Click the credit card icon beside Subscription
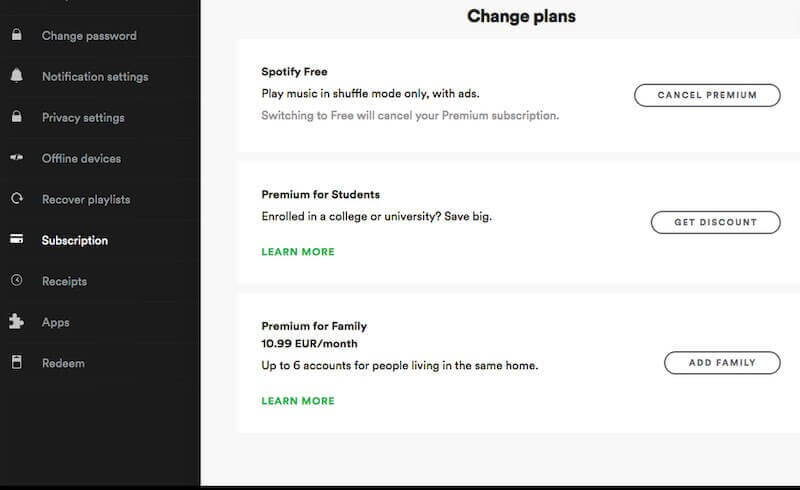 16,240
